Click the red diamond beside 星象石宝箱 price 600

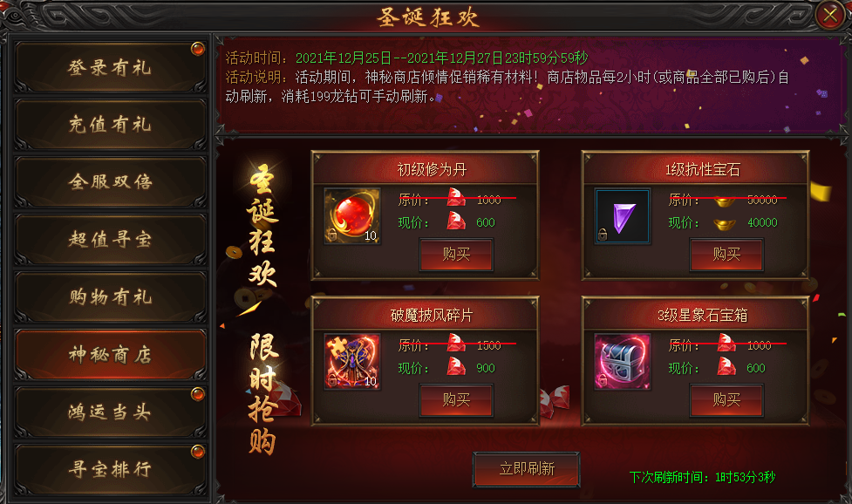pos(726,367)
